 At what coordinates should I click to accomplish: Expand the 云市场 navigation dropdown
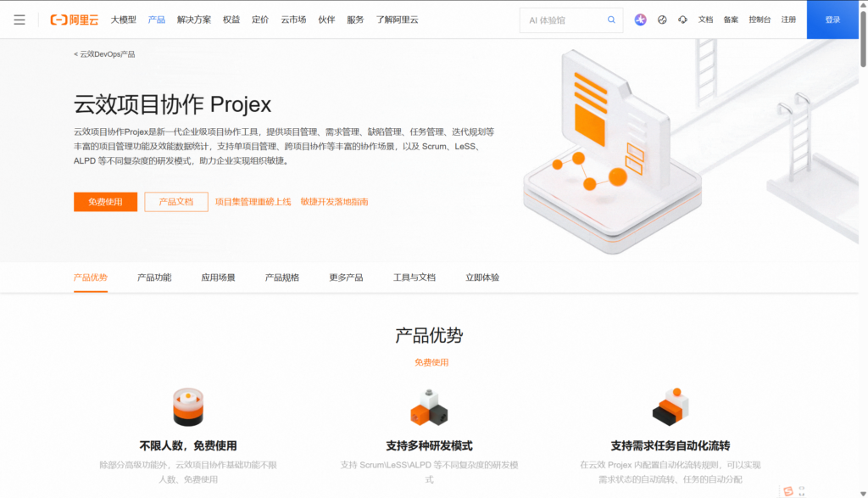click(292, 20)
